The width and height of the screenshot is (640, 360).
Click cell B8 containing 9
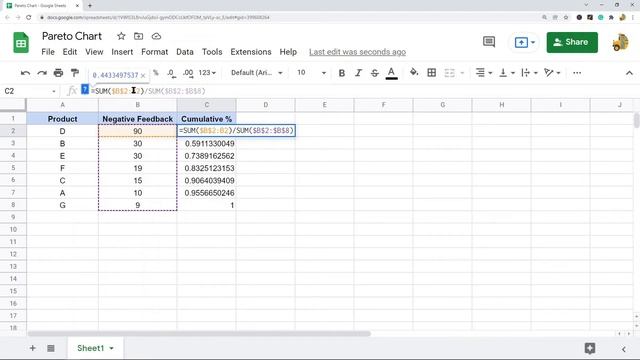tap(138, 205)
